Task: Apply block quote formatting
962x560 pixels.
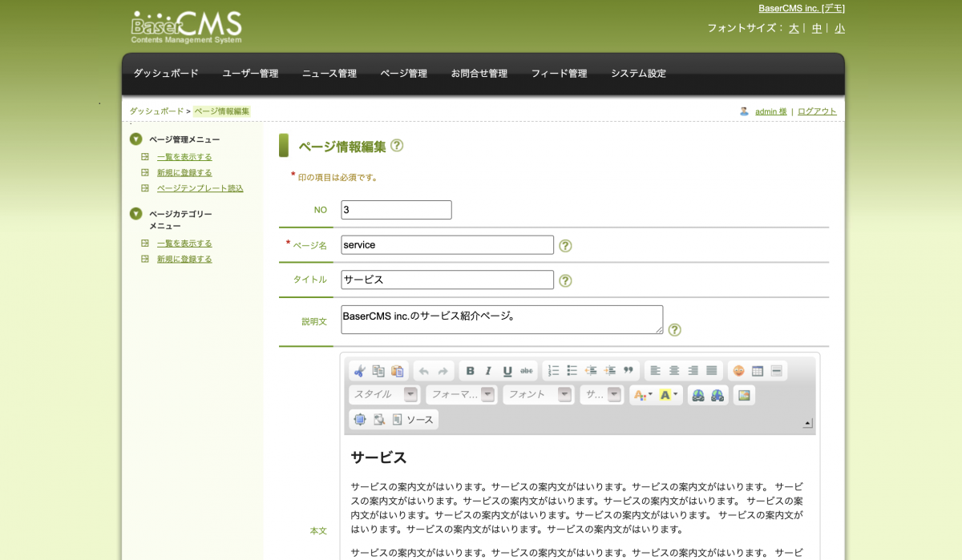Action: click(x=629, y=371)
